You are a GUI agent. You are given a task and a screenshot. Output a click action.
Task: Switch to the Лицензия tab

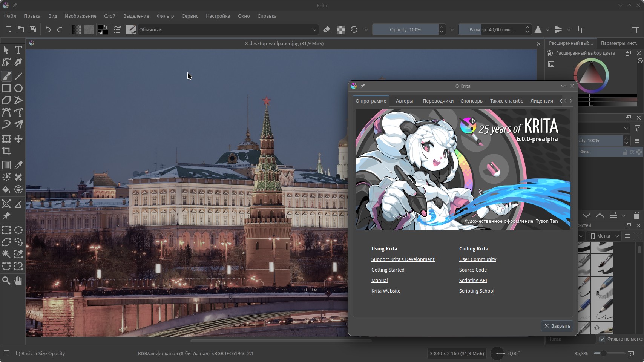(x=541, y=101)
